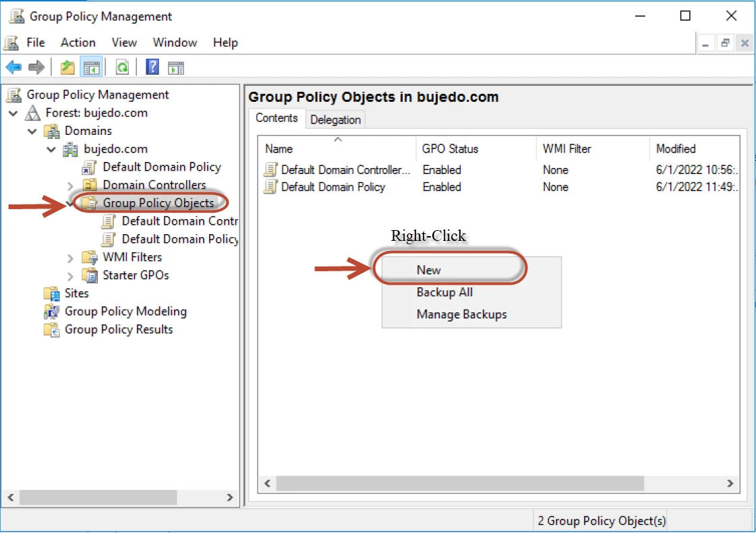This screenshot has width=756, height=533.
Task: Click the root Group Policy Management tree icon
Action: tap(14, 95)
